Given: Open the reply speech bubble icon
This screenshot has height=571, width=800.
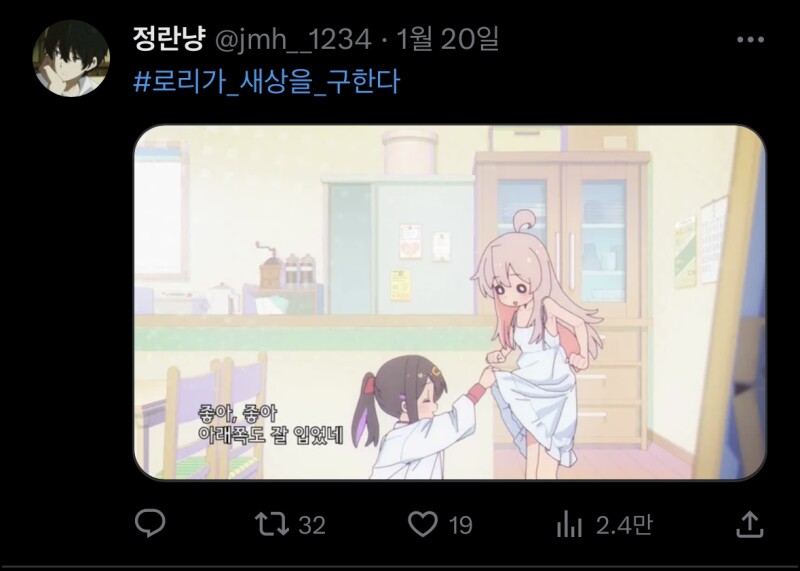Looking at the screenshot, I should [150, 524].
